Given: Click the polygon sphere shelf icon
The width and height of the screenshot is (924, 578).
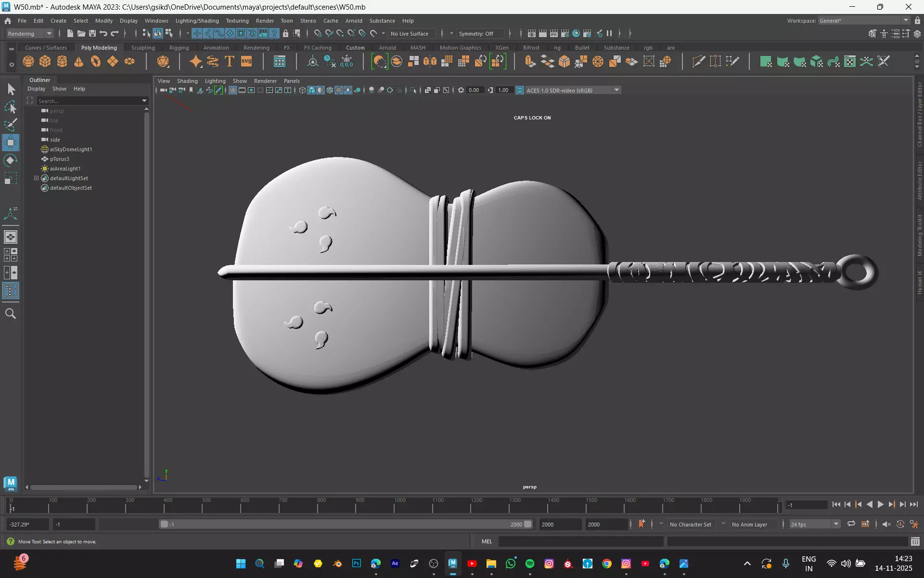Looking at the screenshot, I should [28, 62].
